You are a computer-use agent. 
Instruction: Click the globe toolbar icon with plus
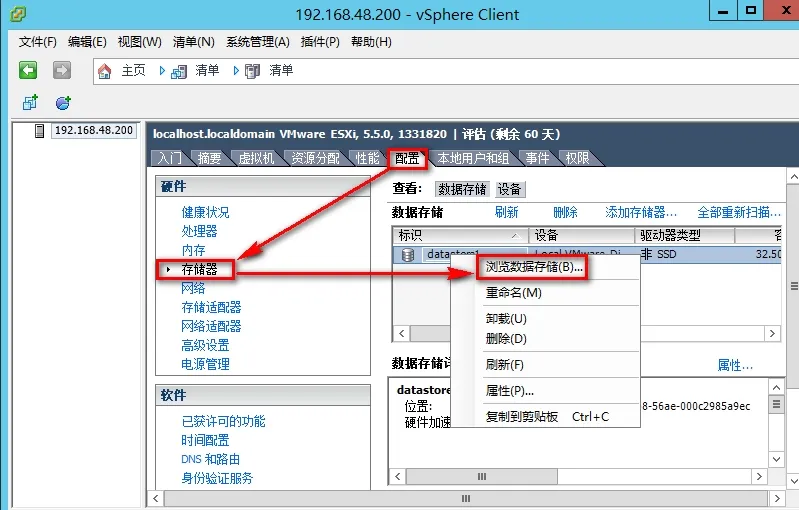coord(63,102)
